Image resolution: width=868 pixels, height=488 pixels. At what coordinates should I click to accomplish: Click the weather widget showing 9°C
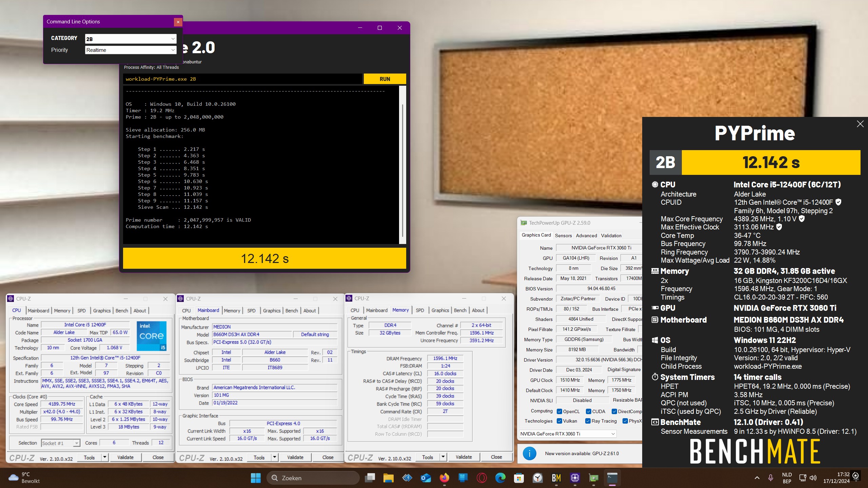point(24,478)
